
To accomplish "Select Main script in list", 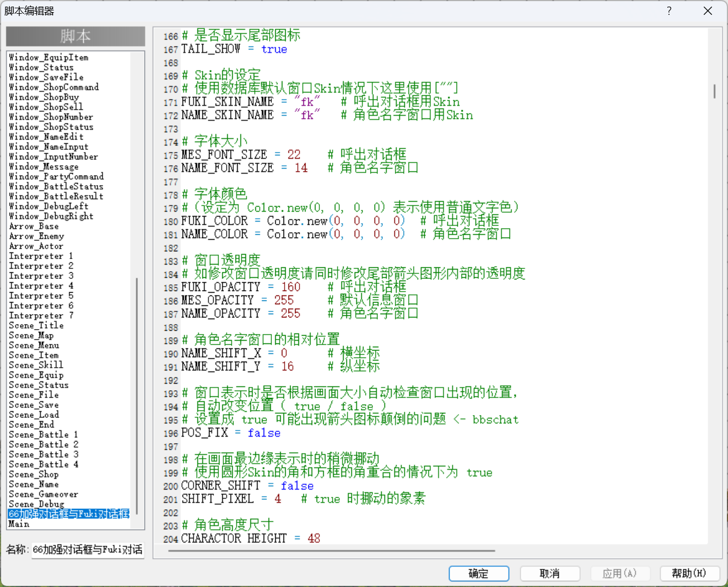I will [19, 524].
